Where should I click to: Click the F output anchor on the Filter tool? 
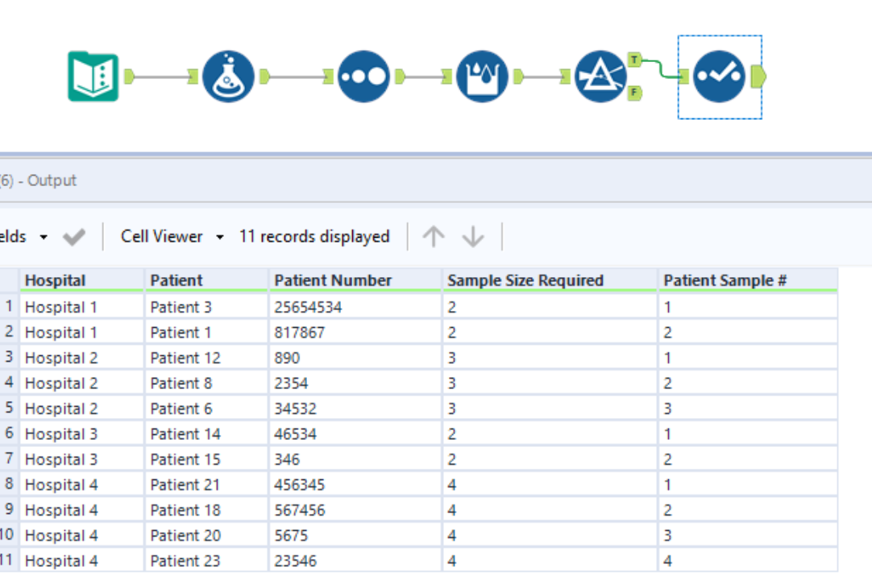(x=633, y=93)
